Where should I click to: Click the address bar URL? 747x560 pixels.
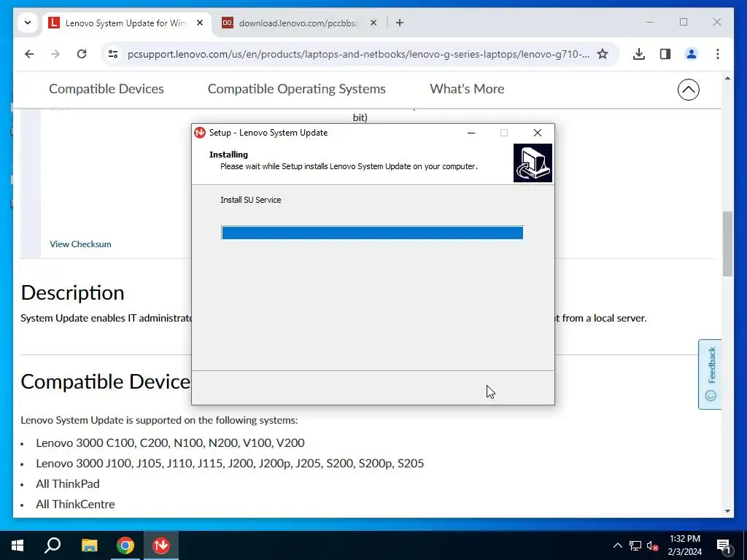tap(358, 54)
